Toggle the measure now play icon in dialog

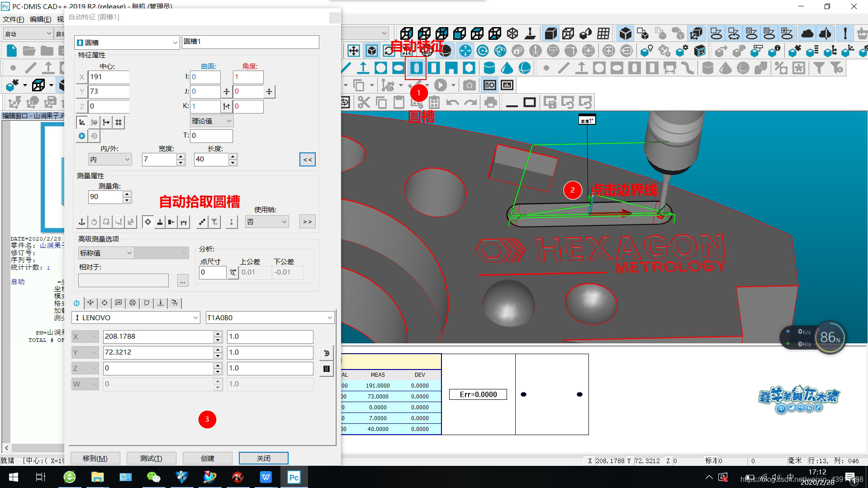[x=82, y=136]
